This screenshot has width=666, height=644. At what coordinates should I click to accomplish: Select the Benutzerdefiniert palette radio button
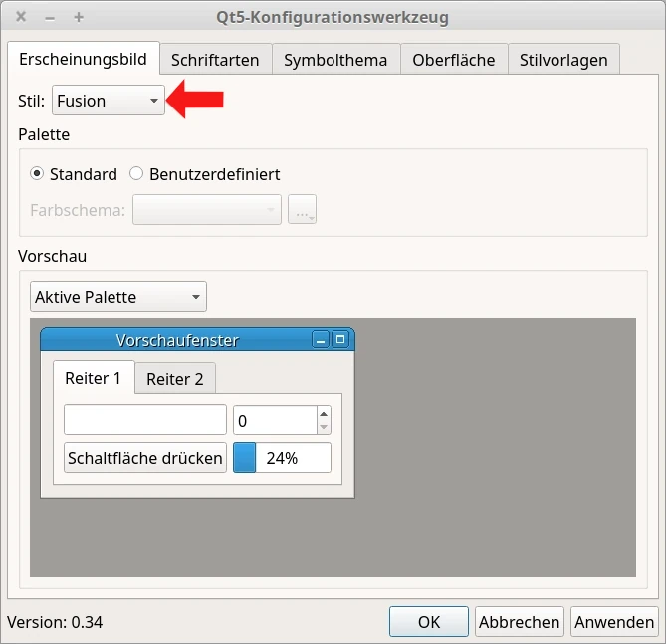coord(136,174)
